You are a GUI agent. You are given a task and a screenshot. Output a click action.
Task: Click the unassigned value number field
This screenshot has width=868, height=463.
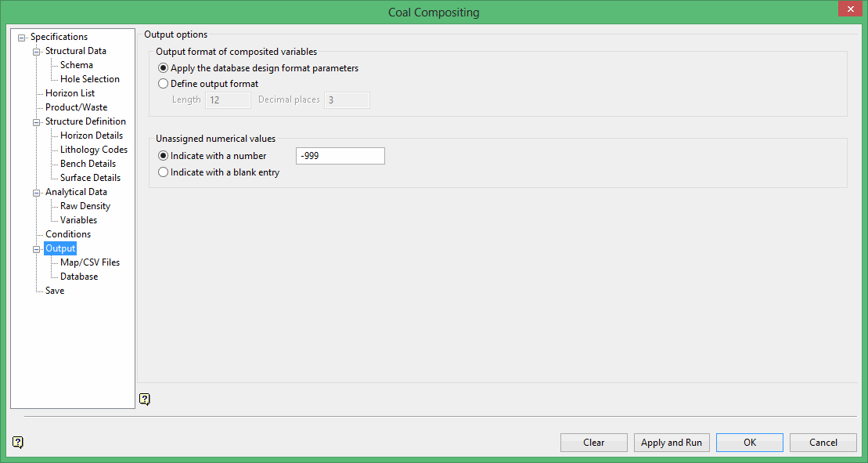tap(340, 156)
